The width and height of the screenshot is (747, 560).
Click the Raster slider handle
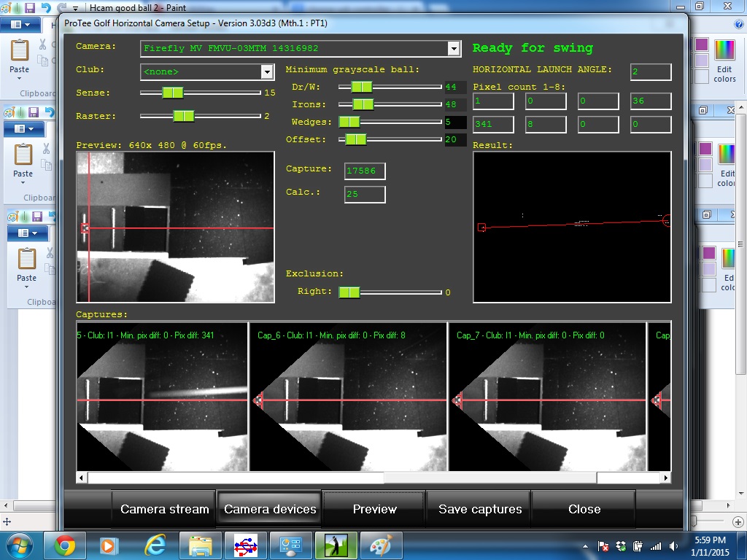[183, 116]
